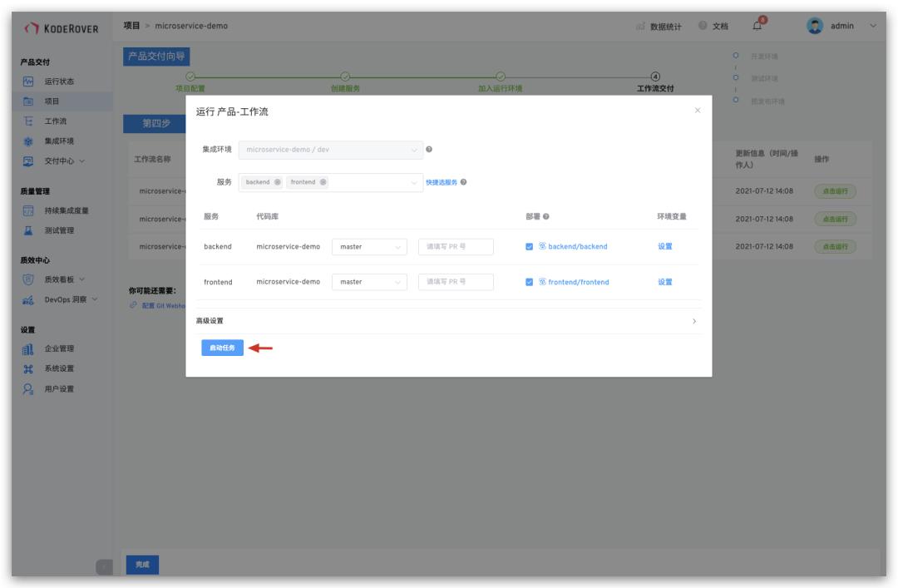This screenshot has width=898, height=588.
Task: Click the notification bell icon
Action: 757,26
